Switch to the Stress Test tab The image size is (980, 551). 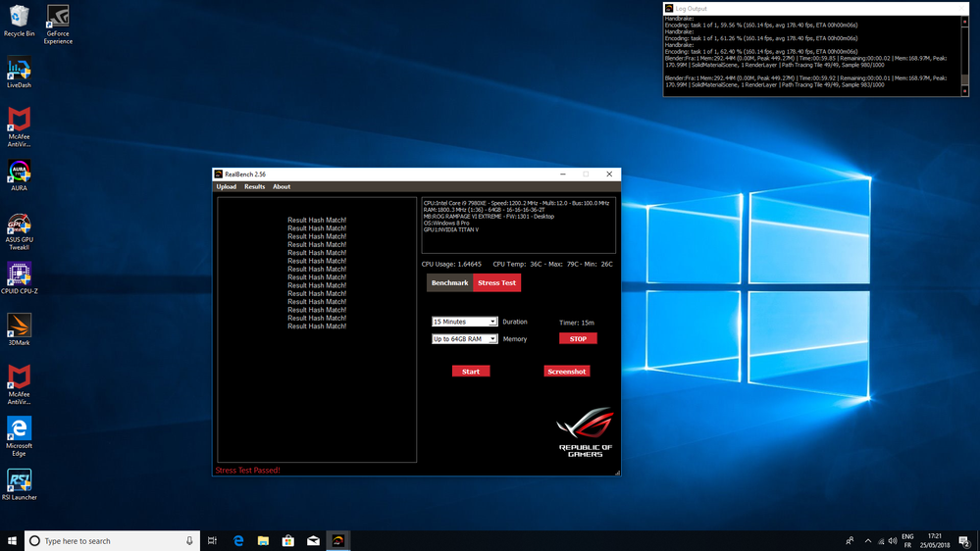[497, 283]
